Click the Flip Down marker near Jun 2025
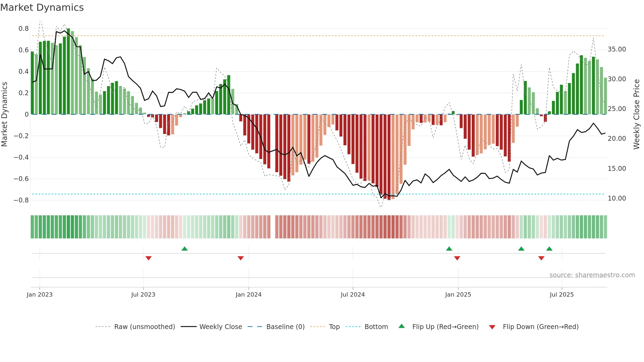This screenshot has height=362, width=644. click(541, 258)
